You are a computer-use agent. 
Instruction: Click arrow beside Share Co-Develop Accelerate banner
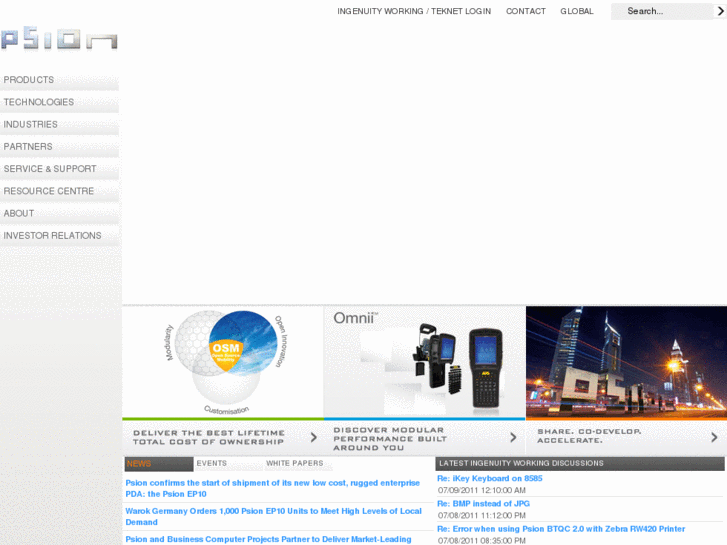click(714, 437)
